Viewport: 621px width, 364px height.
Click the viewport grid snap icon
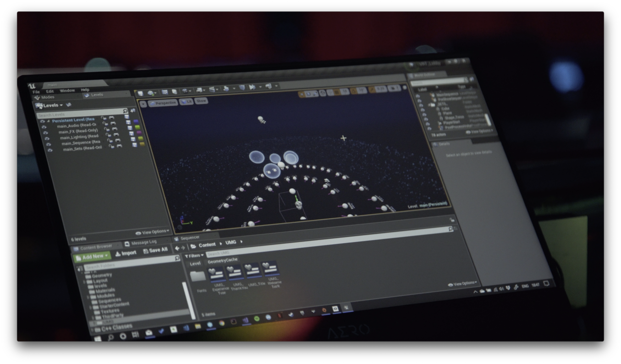pos(337,92)
